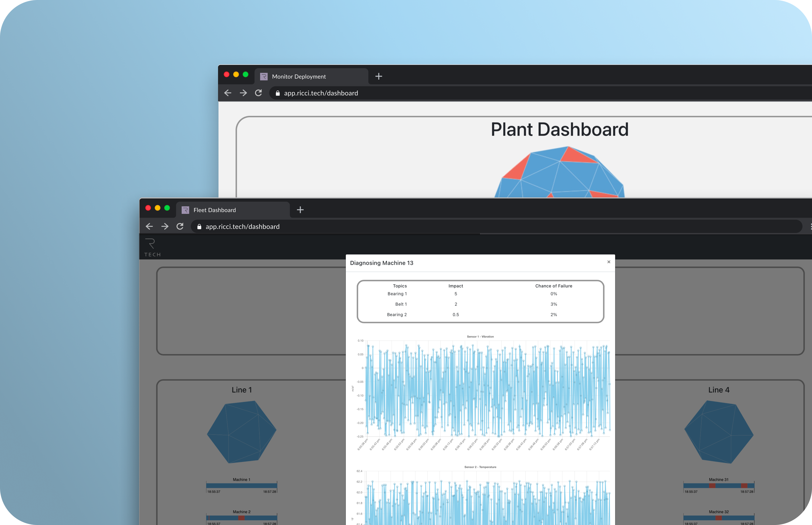This screenshot has height=525, width=812.
Task: Click the Line 1 polyhedron graphic
Action: (242, 432)
